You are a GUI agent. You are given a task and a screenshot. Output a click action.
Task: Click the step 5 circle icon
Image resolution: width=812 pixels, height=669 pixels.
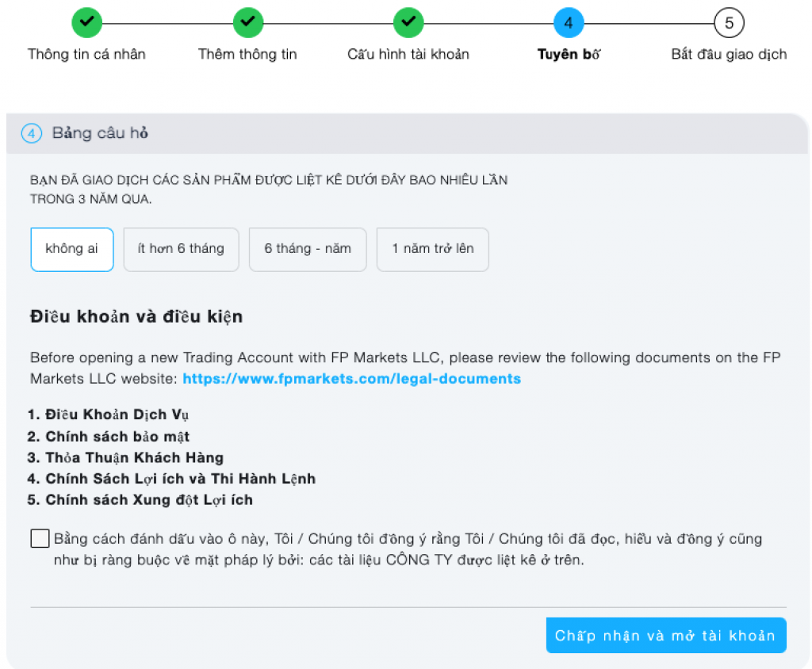[x=729, y=22]
